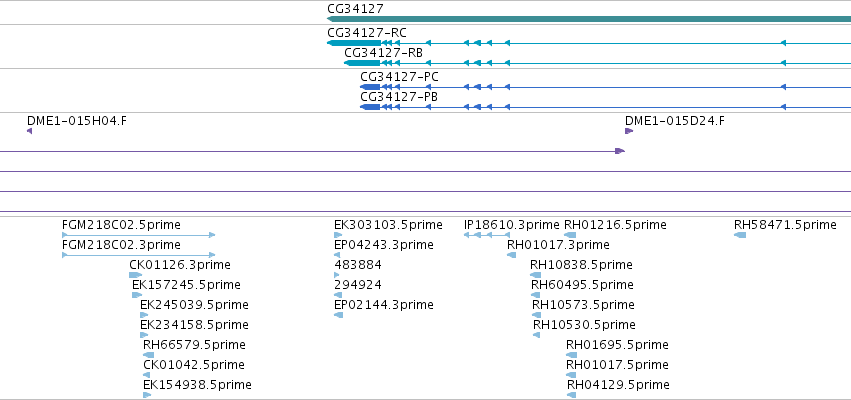
Task: Select the CG34127-RB transcript thick exon
Action: pos(362,63)
